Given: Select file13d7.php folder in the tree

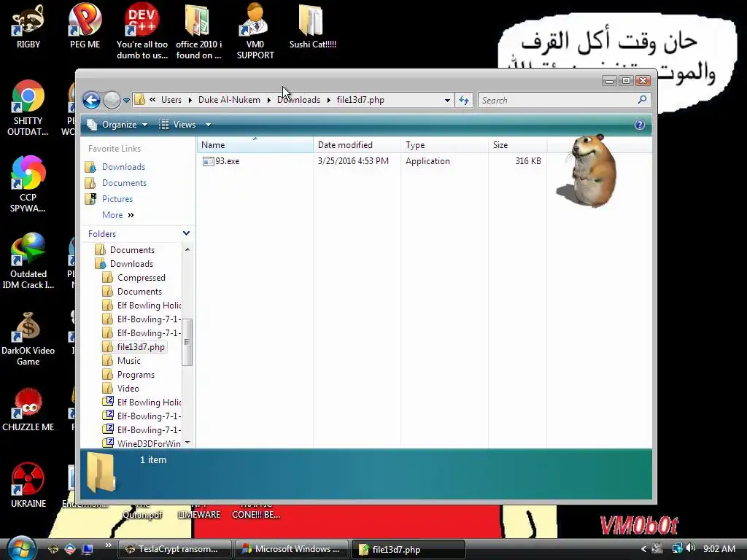Looking at the screenshot, I should (x=141, y=347).
